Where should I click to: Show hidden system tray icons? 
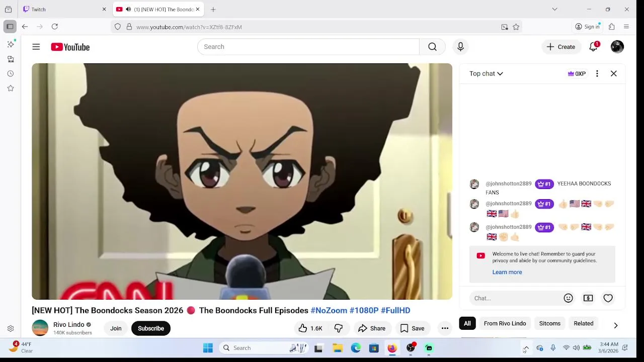point(526,348)
